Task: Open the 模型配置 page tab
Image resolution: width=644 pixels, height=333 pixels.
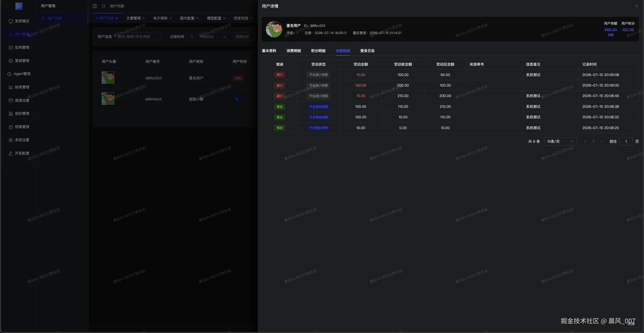Action: [x=214, y=18]
